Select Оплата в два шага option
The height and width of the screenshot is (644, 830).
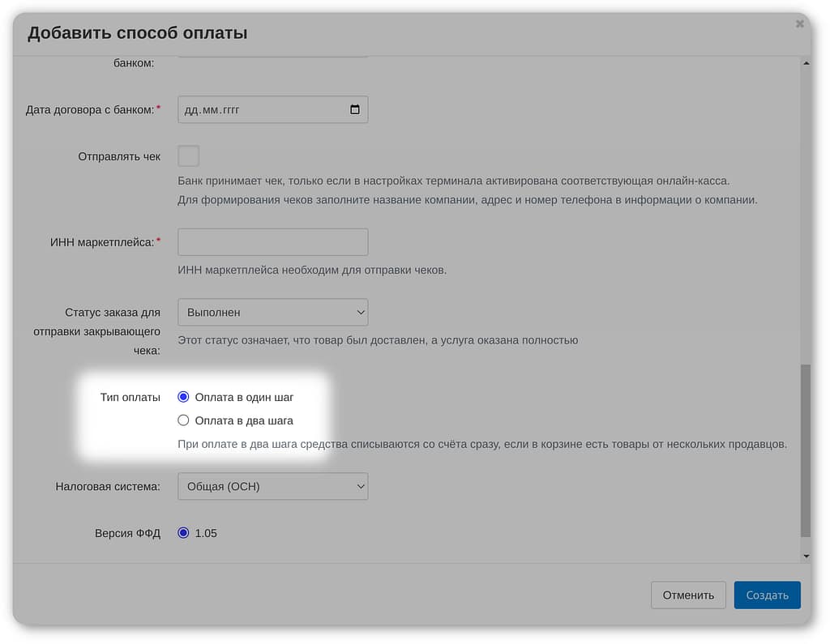pos(183,420)
